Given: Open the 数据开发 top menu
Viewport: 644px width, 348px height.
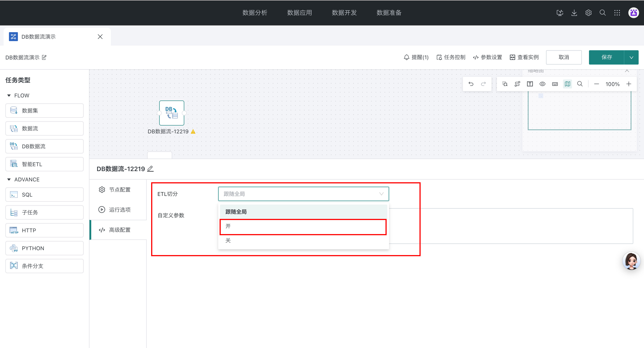Looking at the screenshot, I should [344, 13].
